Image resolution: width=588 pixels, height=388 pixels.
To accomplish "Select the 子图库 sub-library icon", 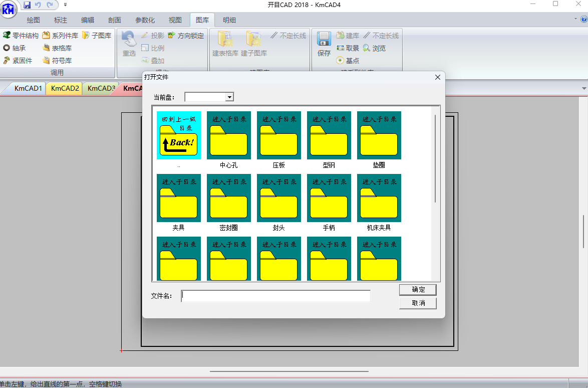I will coord(86,36).
